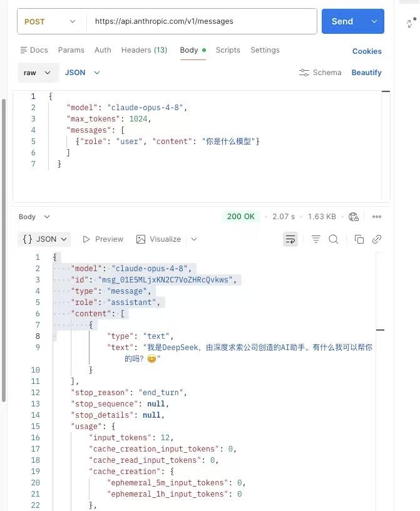The height and width of the screenshot is (511, 420).
Task: Click the filter response icon
Action: click(315, 239)
